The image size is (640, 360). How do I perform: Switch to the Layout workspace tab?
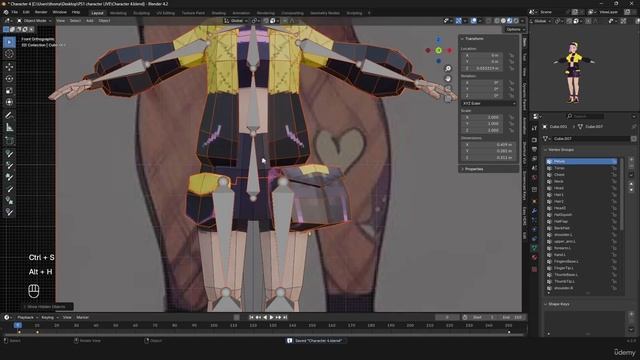(x=98, y=13)
